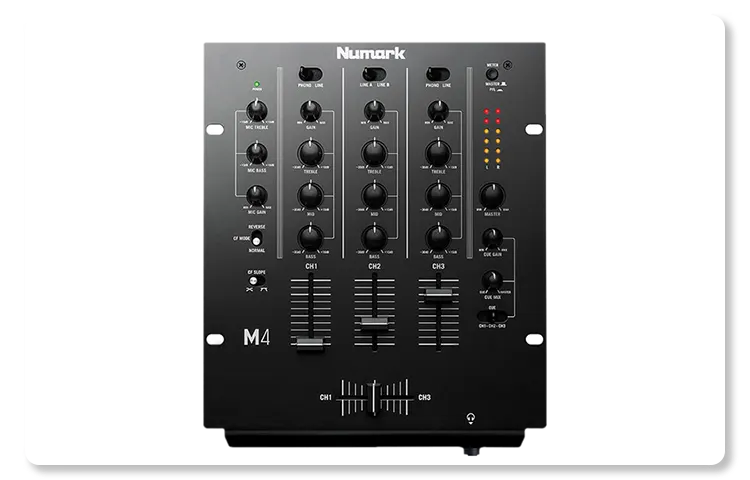Click the CH3 Bass knob

[x=438, y=238]
